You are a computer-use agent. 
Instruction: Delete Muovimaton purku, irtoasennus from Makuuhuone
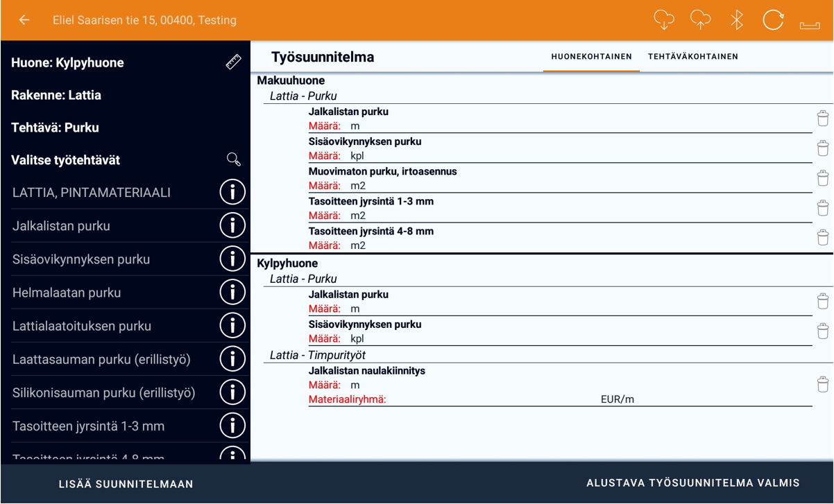tap(823, 178)
